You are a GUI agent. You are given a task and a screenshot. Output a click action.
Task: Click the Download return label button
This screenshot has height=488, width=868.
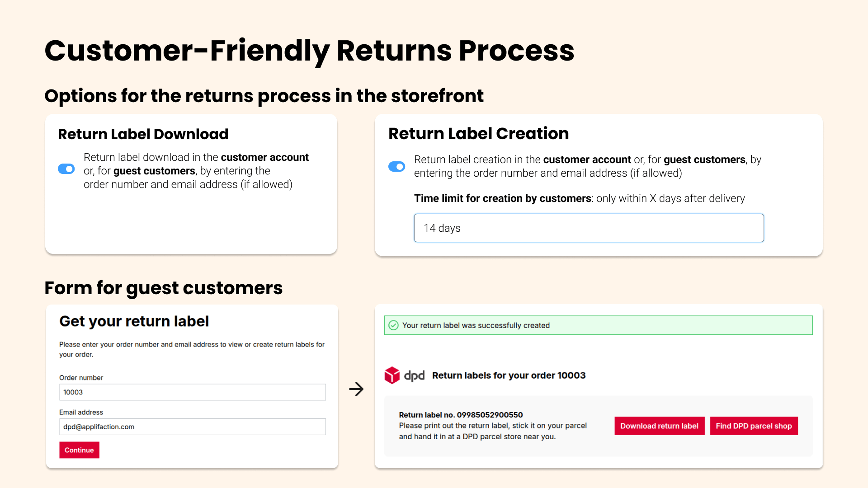click(x=659, y=426)
